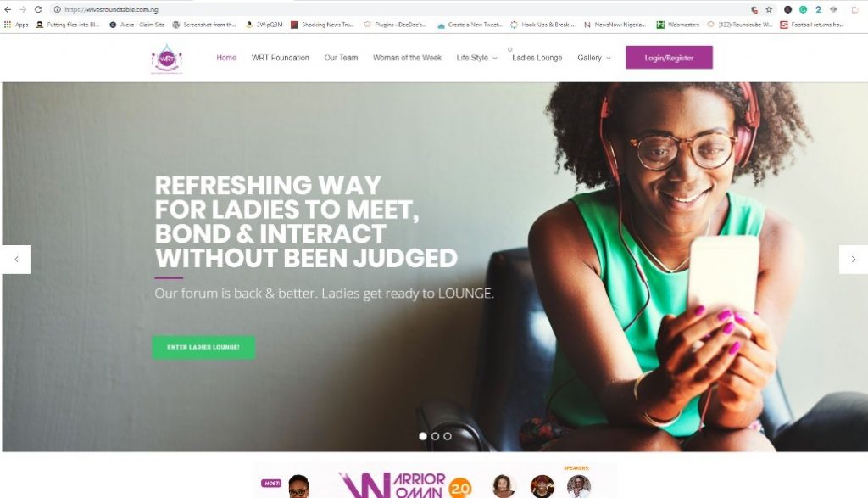Advance to next slide with right arrow

point(853,260)
